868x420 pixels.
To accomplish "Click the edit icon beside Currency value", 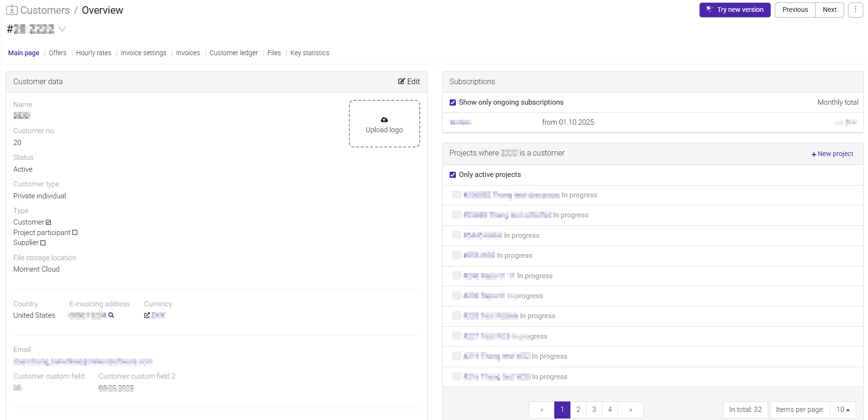I will [x=147, y=315].
